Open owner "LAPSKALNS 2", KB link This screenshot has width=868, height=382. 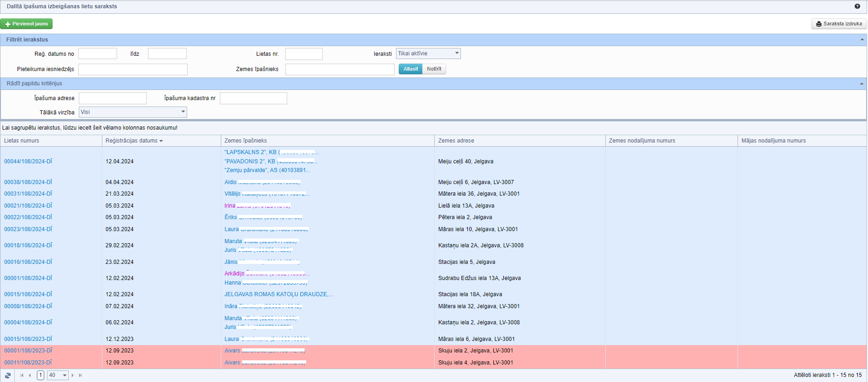(x=272, y=152)
